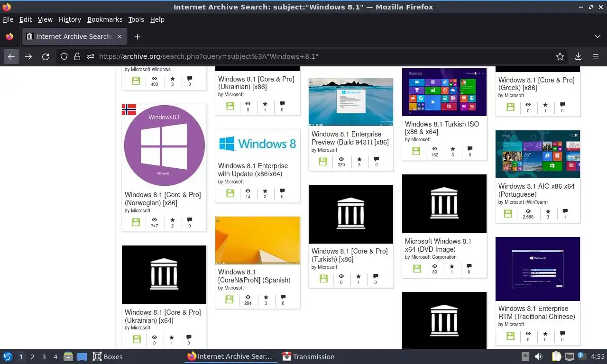Viewport: 607px width, 364px height.
Task: Switch to Transmission in the taskbar
Action: click(309, 357)
